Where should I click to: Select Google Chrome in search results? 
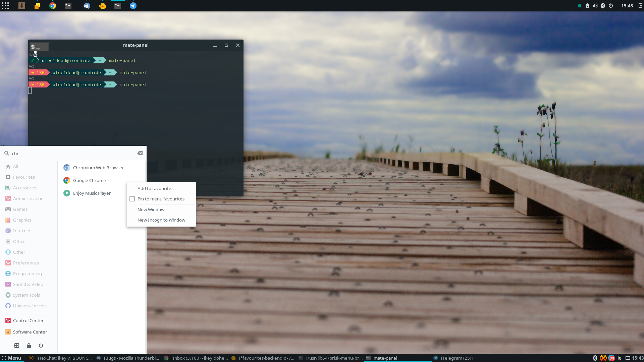(x=101, y=180)
